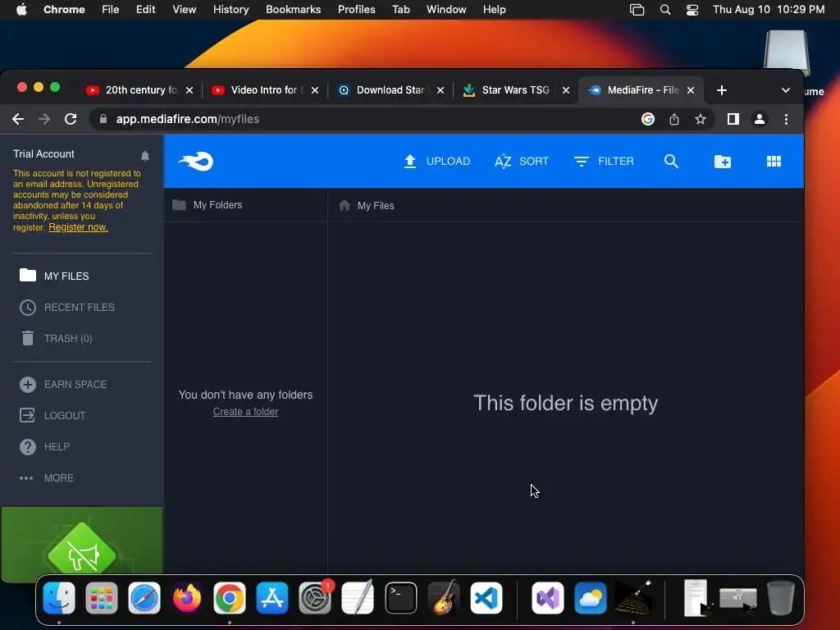Follow the Register now link
840x630 pixels.
[78, 227]
